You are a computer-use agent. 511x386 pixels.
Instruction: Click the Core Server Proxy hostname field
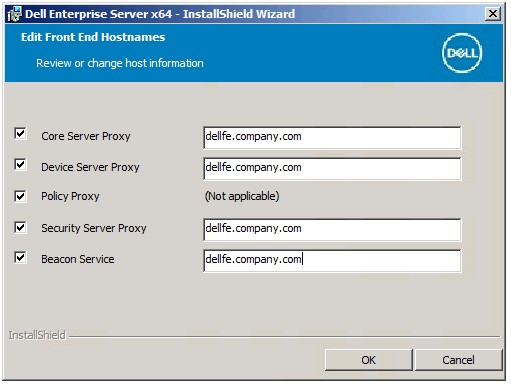coord(332,137)
